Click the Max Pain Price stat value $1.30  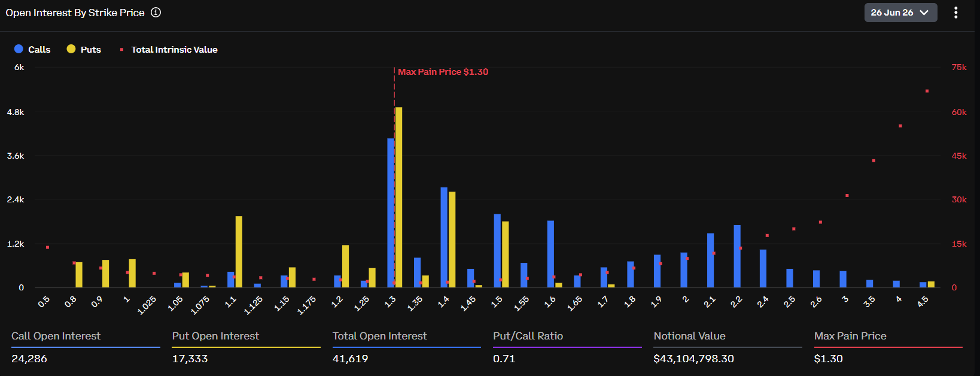click(x=828, y=359)
